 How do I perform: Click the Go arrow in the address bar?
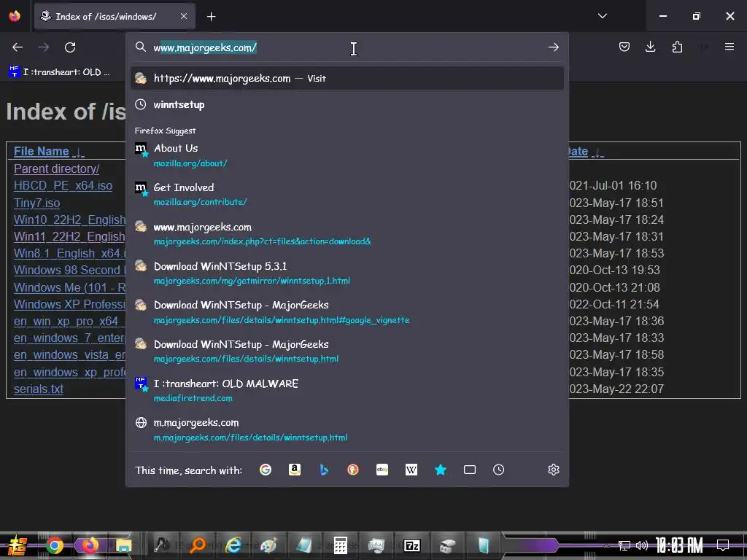[x=553, y=47]
